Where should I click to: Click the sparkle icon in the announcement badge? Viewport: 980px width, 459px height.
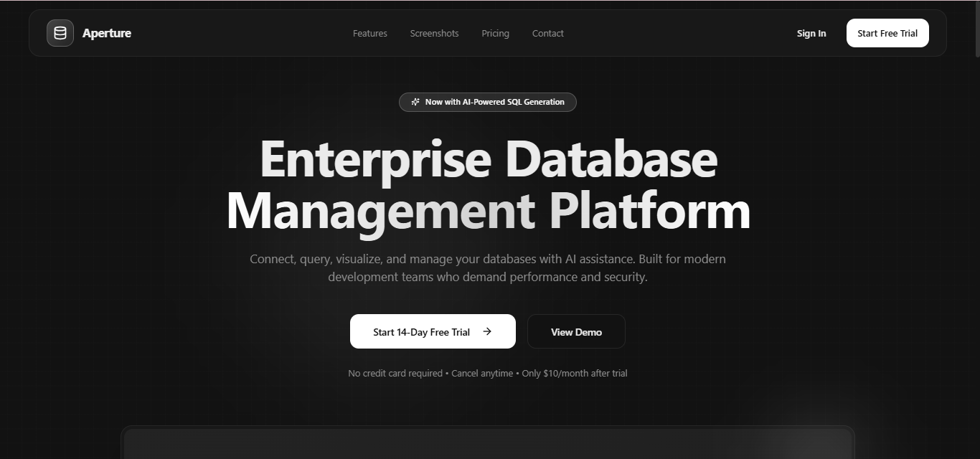click(x=415, y=101)
